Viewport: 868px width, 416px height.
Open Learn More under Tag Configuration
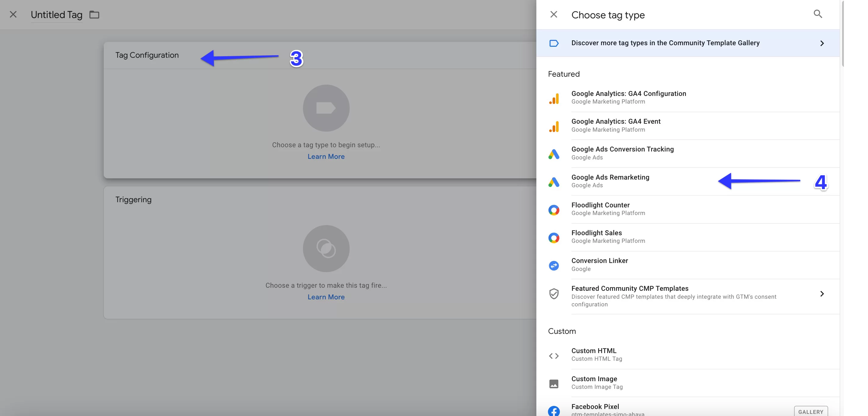click(x=326, y=157)
